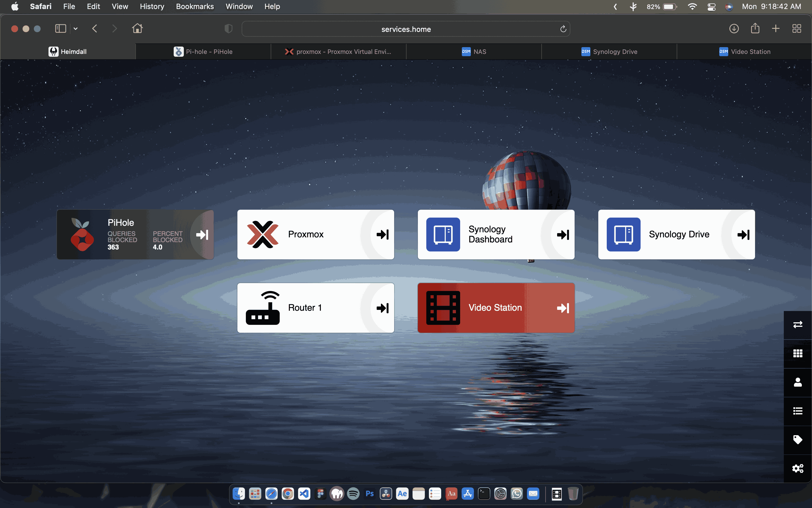Open the Safari menu in menu bar
Viewport: 812px width, 508px height.
(x=41, y=6)
